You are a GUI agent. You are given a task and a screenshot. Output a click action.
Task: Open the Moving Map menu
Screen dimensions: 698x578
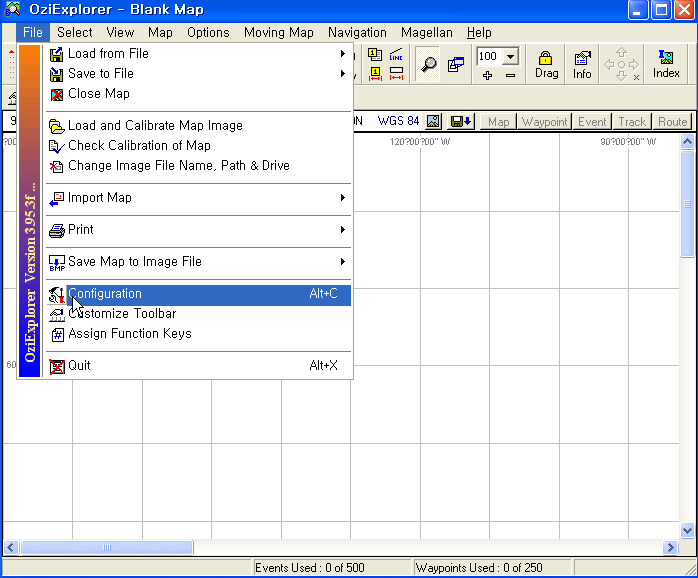[x=279, y=33]
